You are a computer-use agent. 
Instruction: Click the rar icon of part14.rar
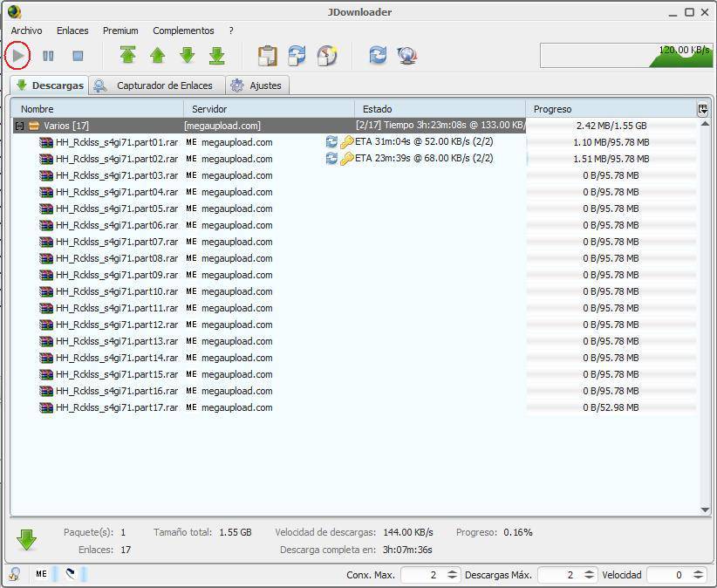coord(46,358)
